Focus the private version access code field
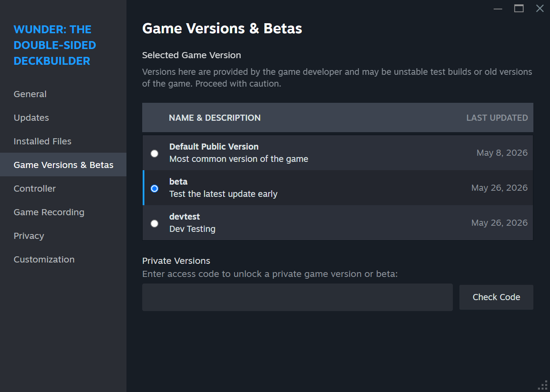Screen dimensions: 550x392 point(298,297)
